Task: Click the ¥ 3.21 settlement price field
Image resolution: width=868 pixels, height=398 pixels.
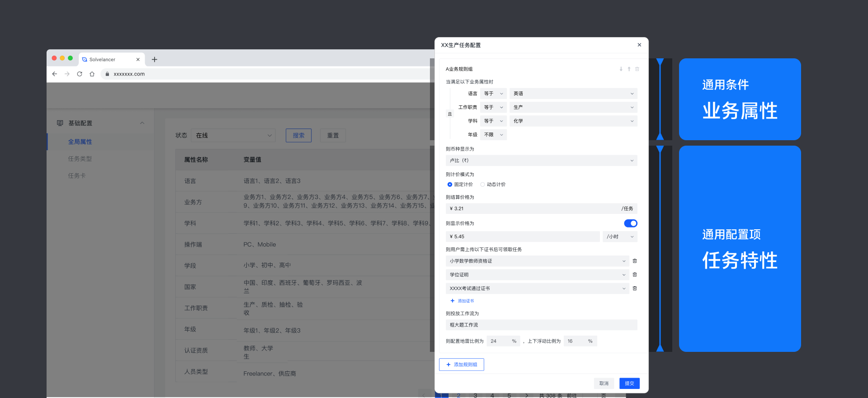Action: click(x=533, y=208)
